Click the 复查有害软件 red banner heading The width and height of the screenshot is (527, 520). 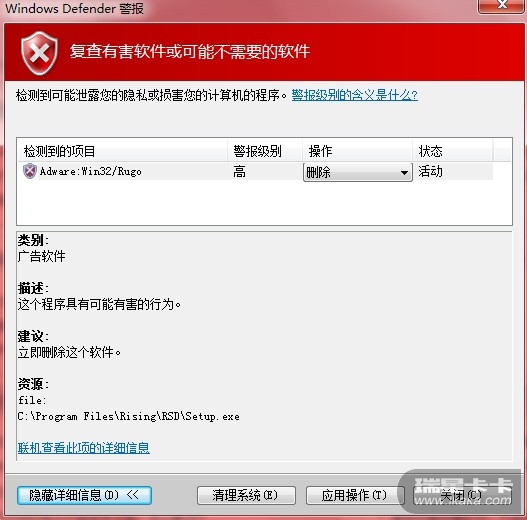tap(190, 51)
